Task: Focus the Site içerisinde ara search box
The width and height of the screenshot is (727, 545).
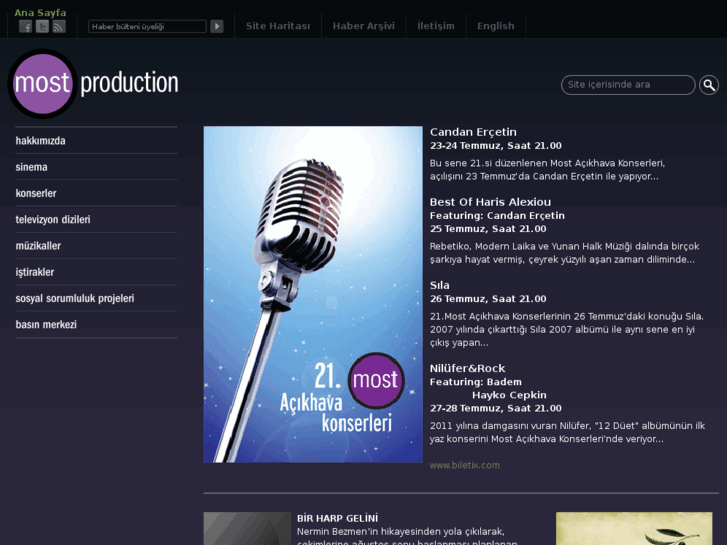Action: 628,85
